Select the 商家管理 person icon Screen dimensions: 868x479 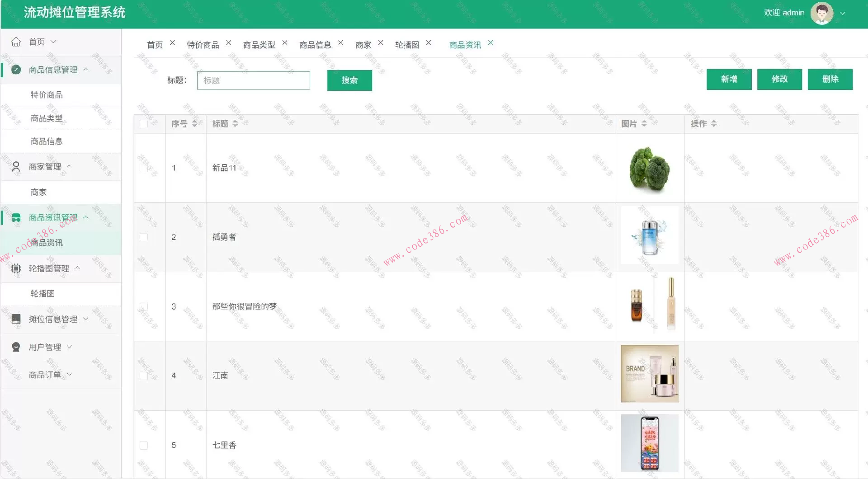point(16,166)
